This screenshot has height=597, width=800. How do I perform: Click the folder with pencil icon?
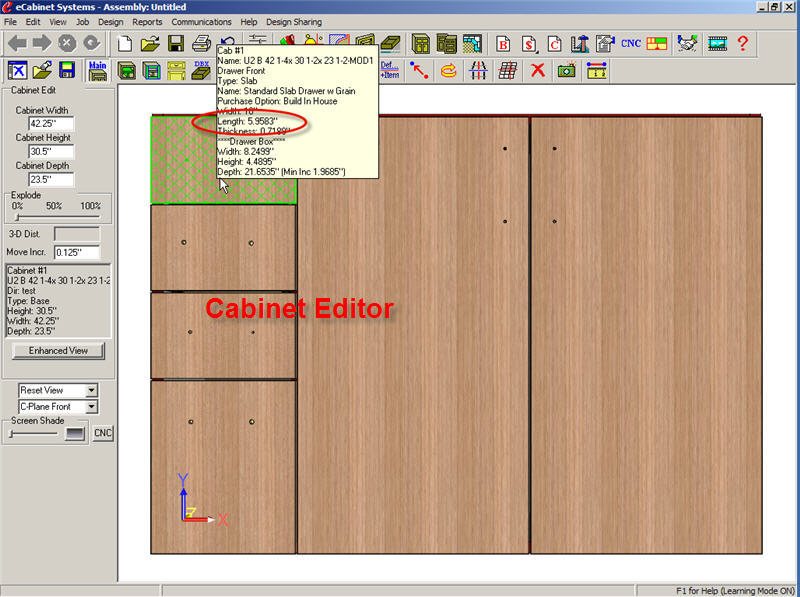(x=42, y=70)
